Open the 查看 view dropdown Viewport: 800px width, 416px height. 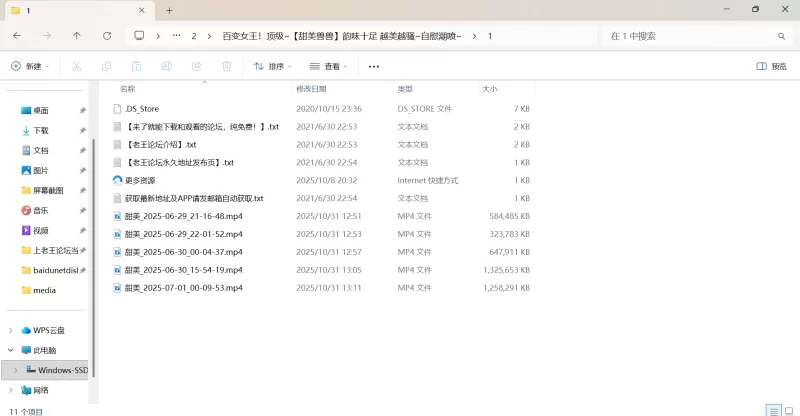pos(330,66)
